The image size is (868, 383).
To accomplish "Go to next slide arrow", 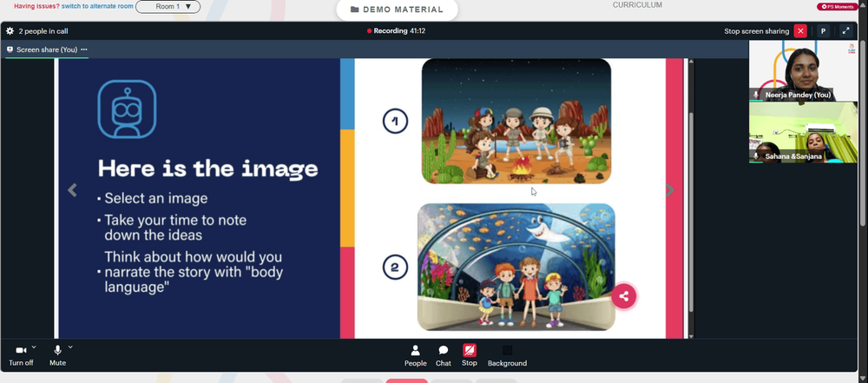I will 670,190.
